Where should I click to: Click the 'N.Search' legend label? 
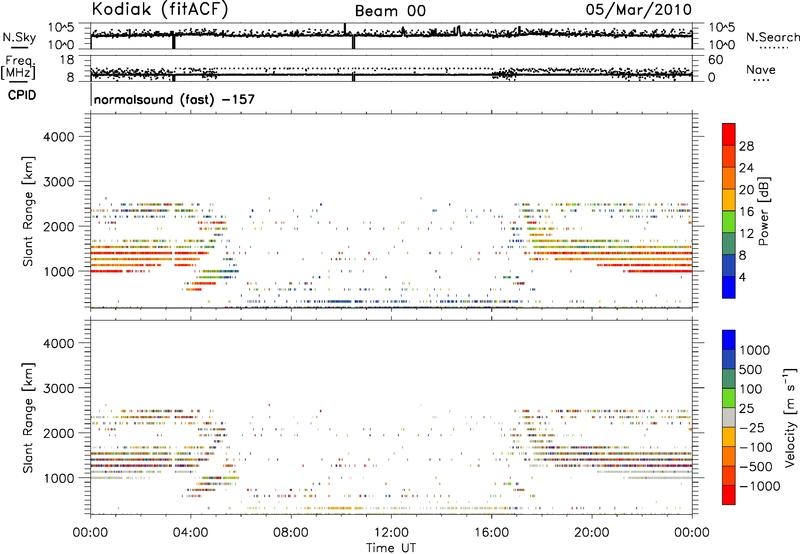(772, 37)
